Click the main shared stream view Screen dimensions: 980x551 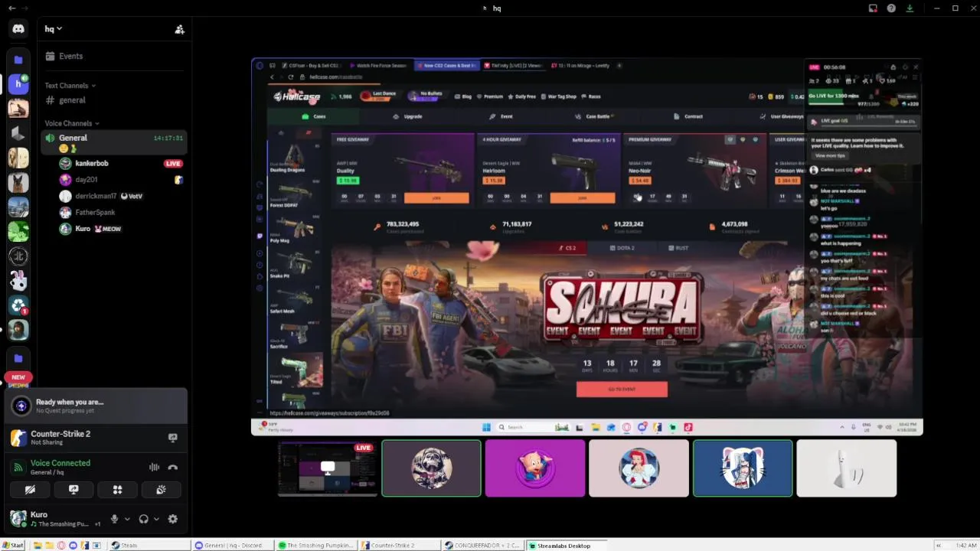587,246
